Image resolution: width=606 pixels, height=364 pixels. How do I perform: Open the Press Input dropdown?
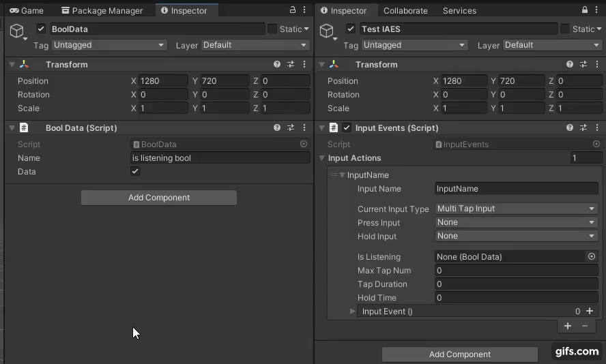(x=516, y=222)
